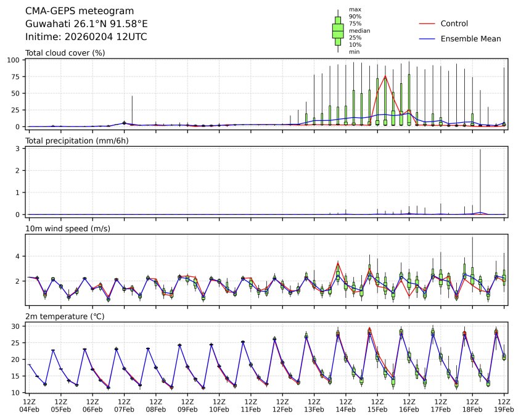521x420 pixels.
Task: Click the 12Z 19Feb time axis label
Action: click(x=504, y=405)
